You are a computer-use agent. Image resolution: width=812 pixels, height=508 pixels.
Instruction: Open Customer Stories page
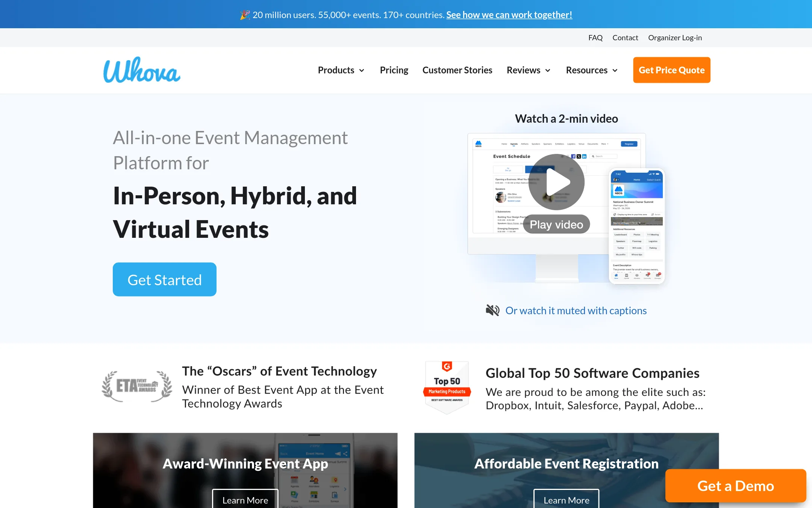click(x=457, y=70)
